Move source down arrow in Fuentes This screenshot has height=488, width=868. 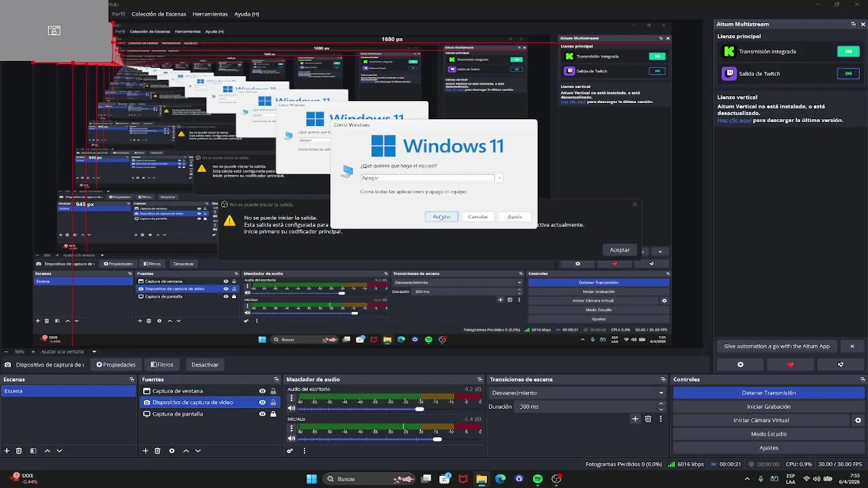point(198,451)
